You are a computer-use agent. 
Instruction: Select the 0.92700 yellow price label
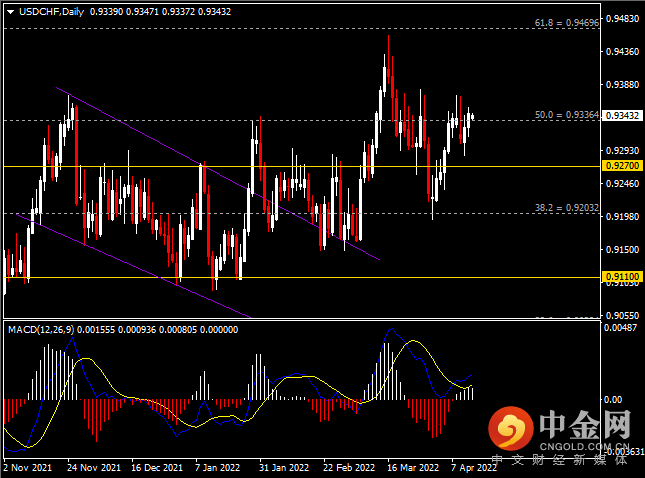(x=623, y=166)
